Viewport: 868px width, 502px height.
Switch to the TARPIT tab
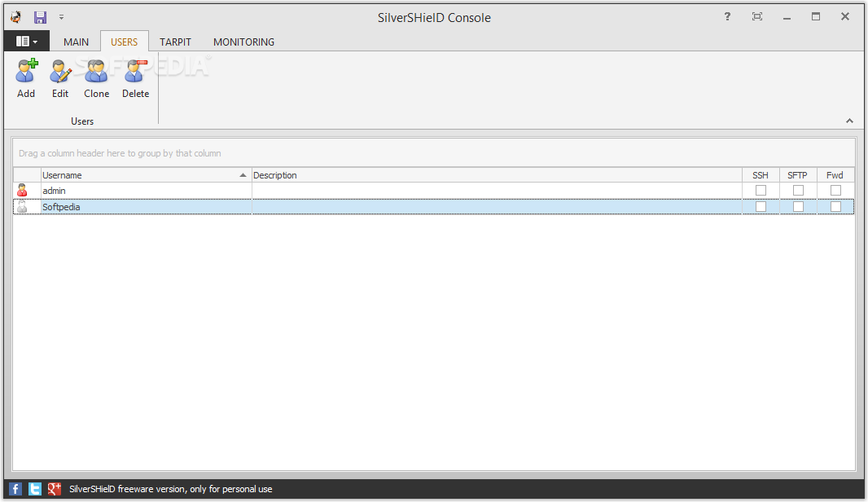pos(176,42)
